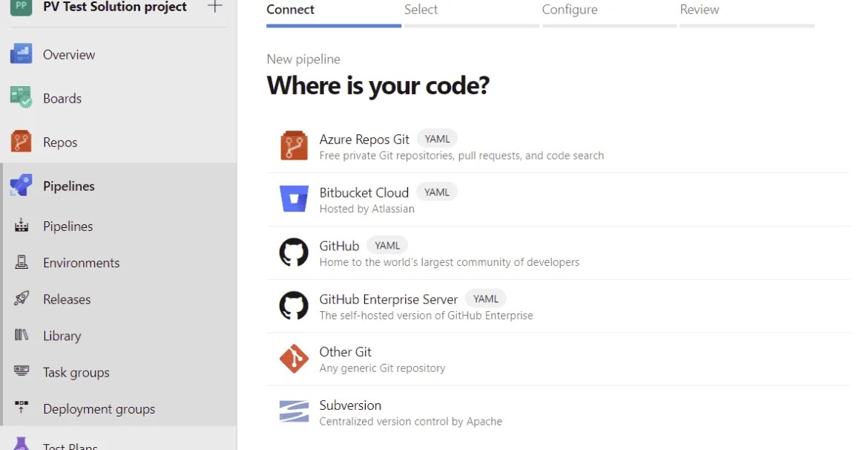
Task: Choose Azure Repos Git as code source
Action: [558, 146]
